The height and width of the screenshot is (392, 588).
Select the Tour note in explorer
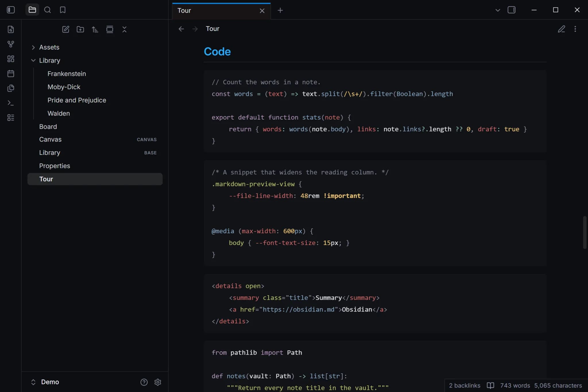pos(95,179)
